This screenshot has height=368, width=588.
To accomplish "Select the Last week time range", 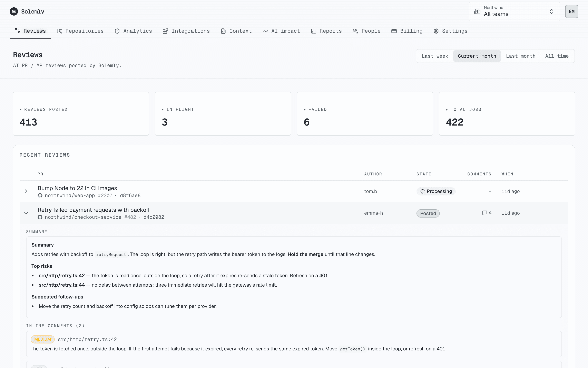I will (x=435, y=56).
